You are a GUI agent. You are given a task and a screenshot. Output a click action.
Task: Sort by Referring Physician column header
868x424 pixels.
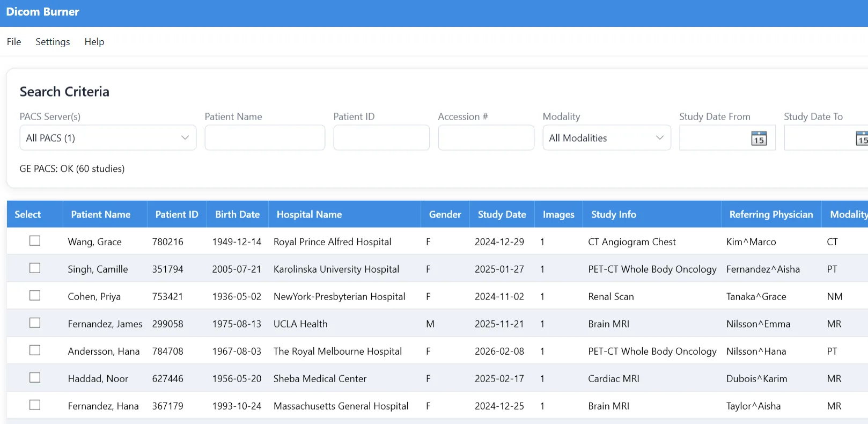[771, 215]
